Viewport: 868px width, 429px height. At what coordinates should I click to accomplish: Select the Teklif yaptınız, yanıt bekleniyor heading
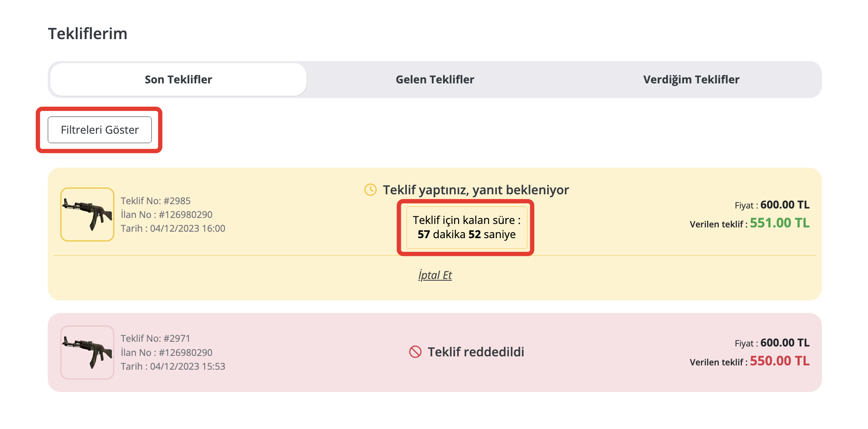[476, 190]
